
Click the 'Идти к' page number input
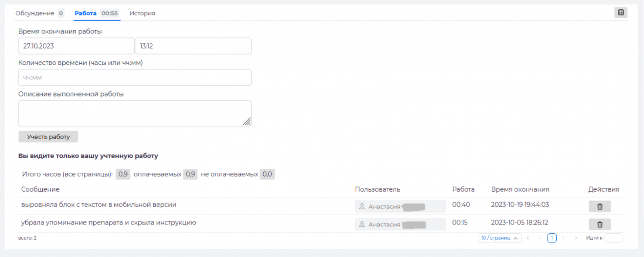[613, 238]
